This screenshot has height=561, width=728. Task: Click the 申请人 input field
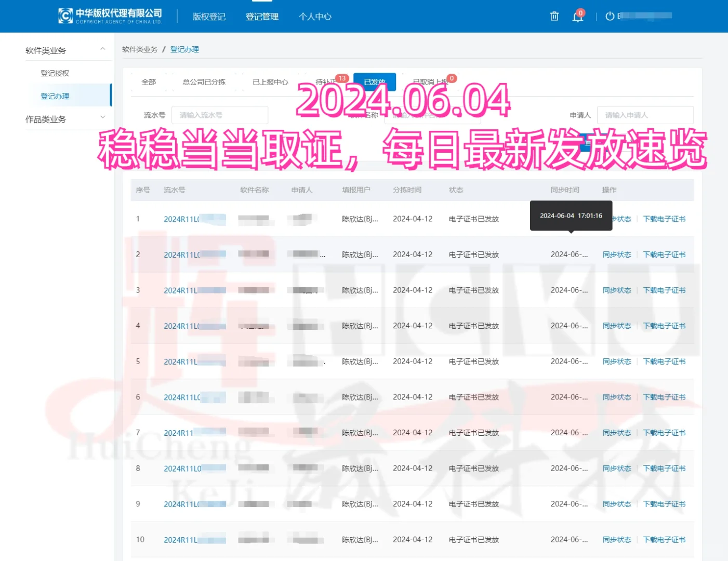coord(645,115)
